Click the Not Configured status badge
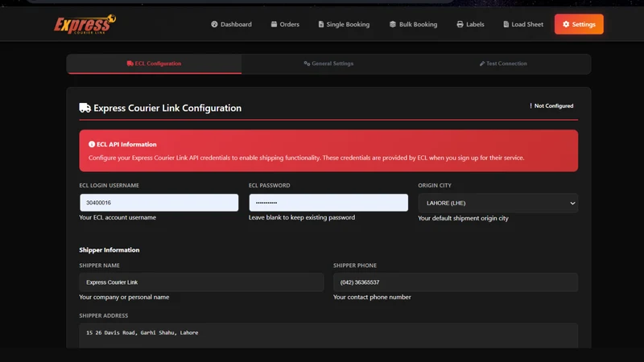Image resolution: width=644 pixels, height=362 pixels. pos(551,106)
